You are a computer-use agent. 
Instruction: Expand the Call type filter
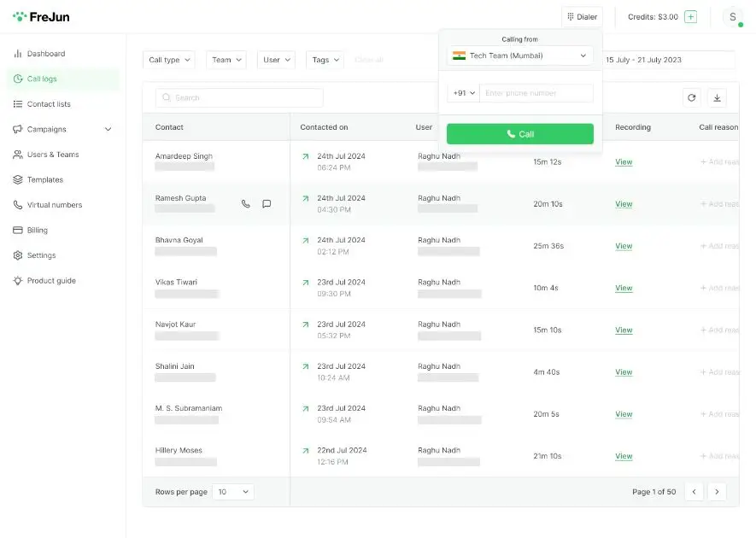pyautogui.click(x=168, y=60)
